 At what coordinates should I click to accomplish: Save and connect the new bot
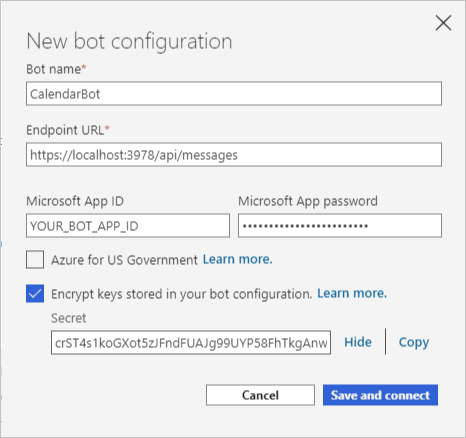[x=380, y=395]
